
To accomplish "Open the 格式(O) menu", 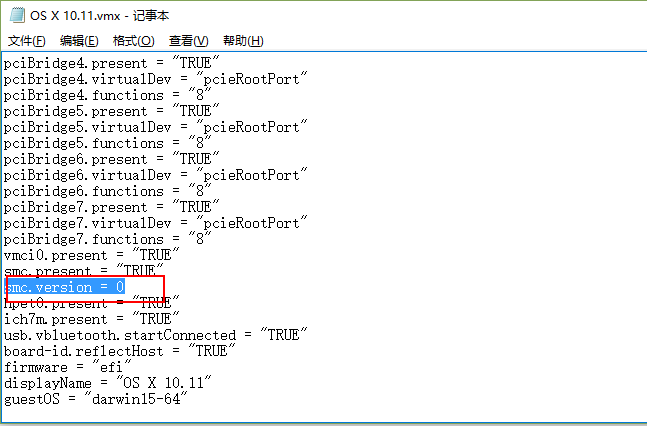I will (134, 40).
